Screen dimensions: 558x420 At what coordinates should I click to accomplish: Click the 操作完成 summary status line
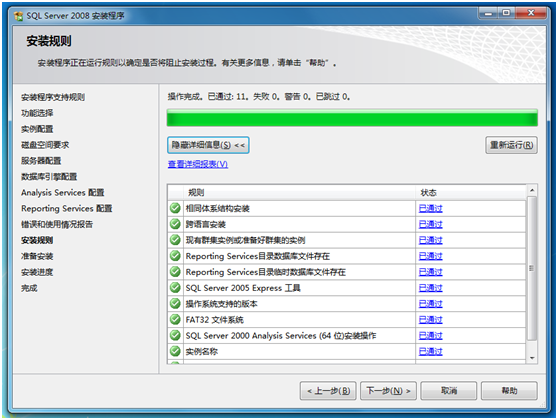click(x=259, y=96)
